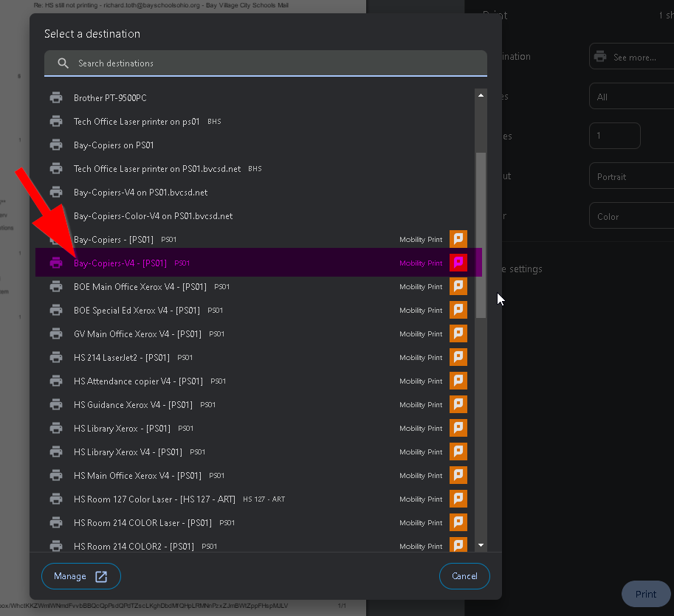Screen dimensions: 674x616
Task: Select HS Main Office Xerox V4 - [PS01]
Action: click(258, 476)
